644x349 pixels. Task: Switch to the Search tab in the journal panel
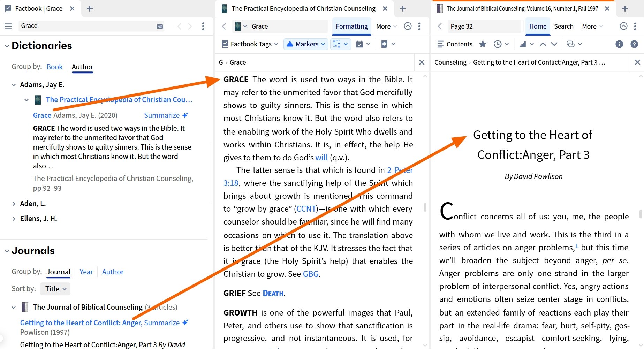click(x=564, y=26)
